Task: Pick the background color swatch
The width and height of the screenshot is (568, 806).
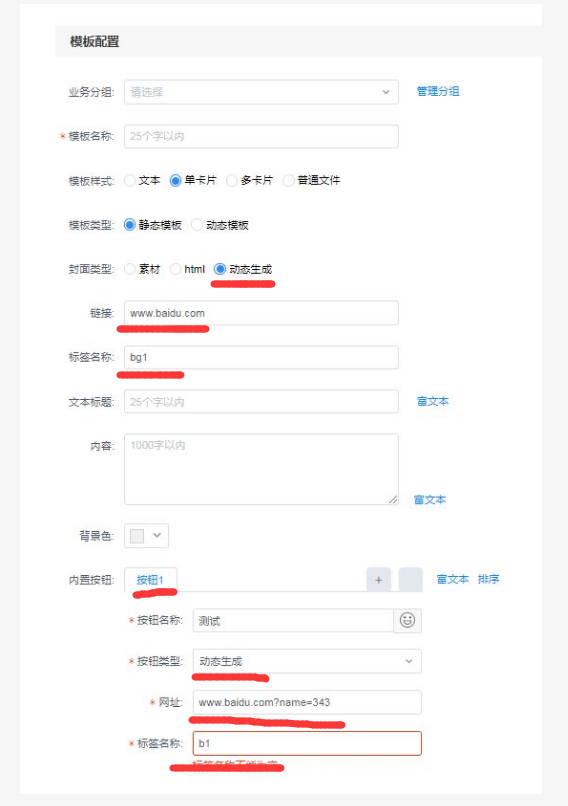Action: click(137, 536)
